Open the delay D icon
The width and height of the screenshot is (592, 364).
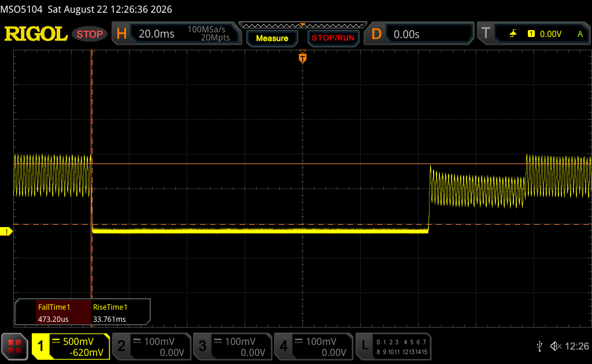point(376,34)
